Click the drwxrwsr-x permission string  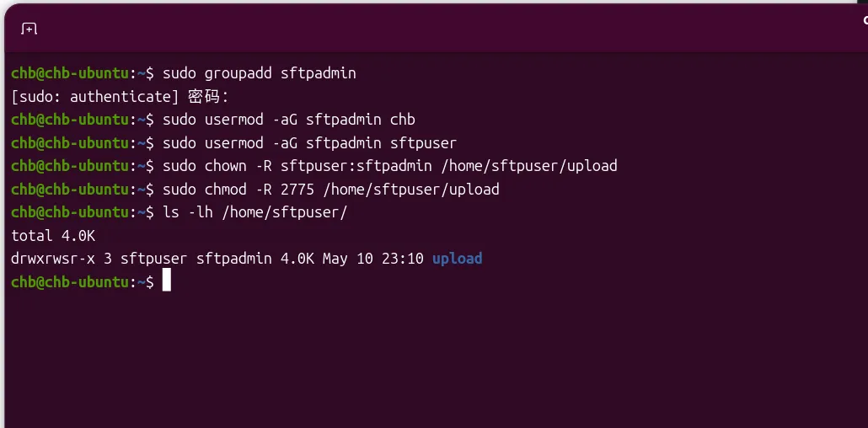53,259
